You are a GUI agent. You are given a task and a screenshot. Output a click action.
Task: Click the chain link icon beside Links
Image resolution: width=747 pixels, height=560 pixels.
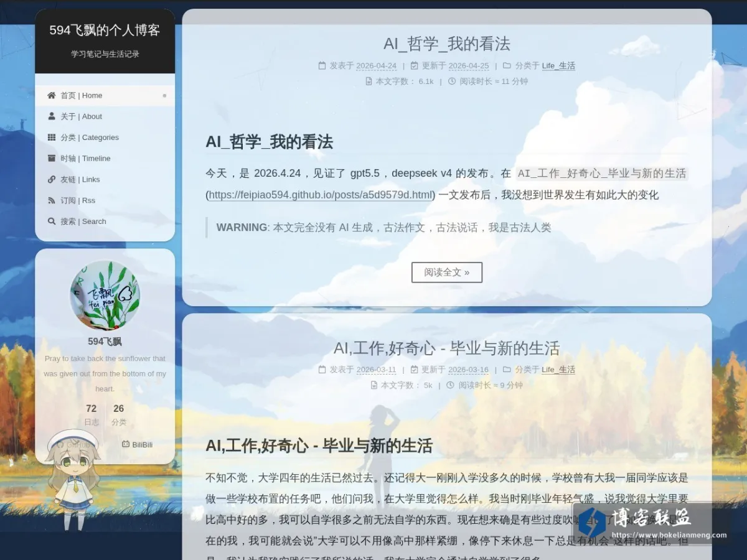(52, 179)
